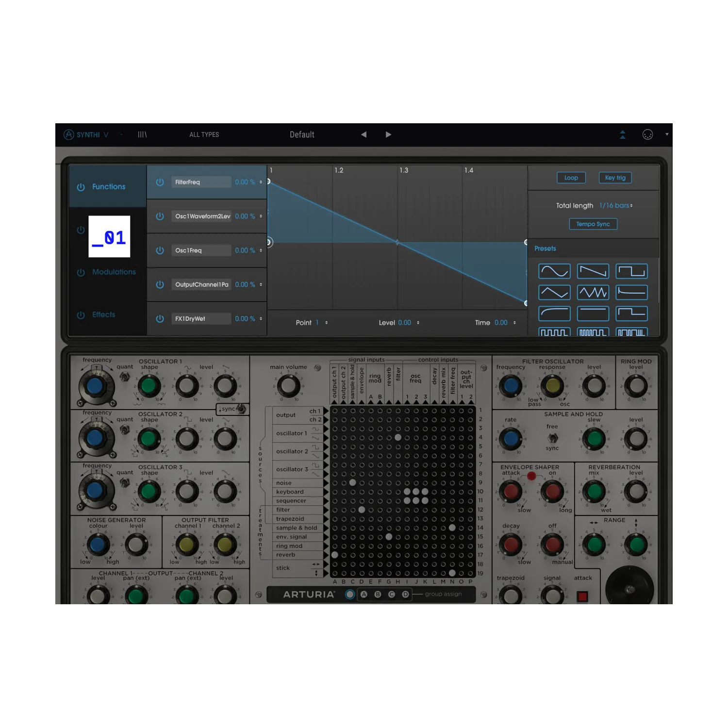728x728 pixels.
Task: Click the Tempo Sync button
Action: (x=593, y=224)
